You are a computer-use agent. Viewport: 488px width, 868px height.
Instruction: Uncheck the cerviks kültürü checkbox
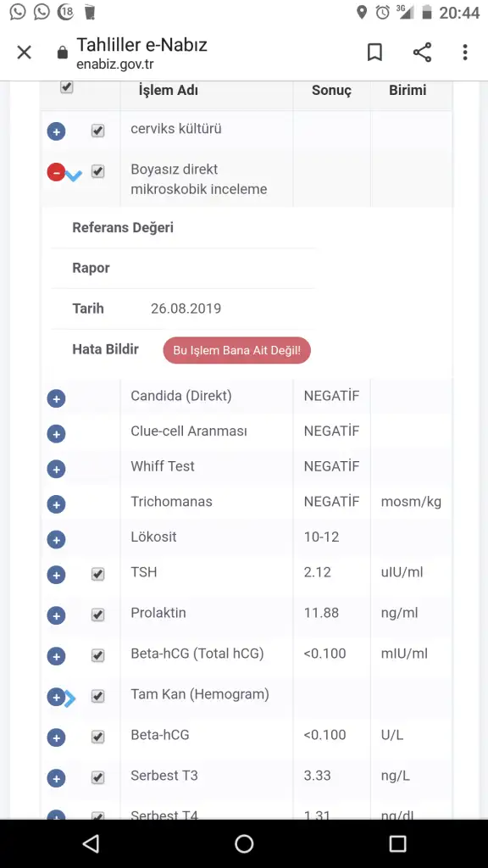(98, 131)
